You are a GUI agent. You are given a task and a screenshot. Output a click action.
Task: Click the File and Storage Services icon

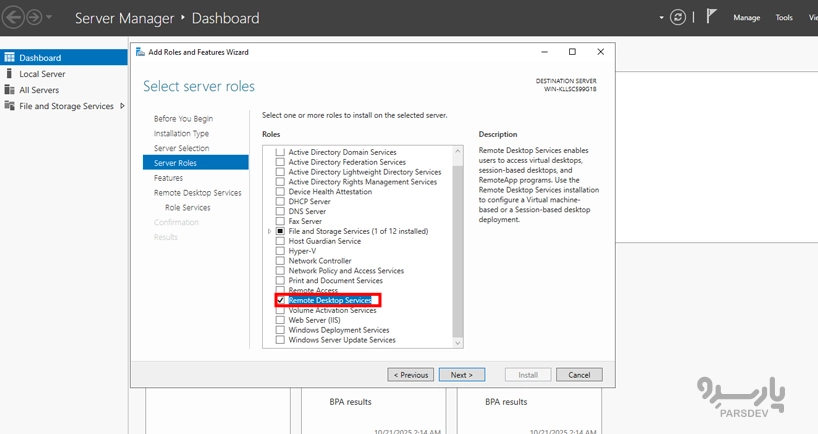9,106
